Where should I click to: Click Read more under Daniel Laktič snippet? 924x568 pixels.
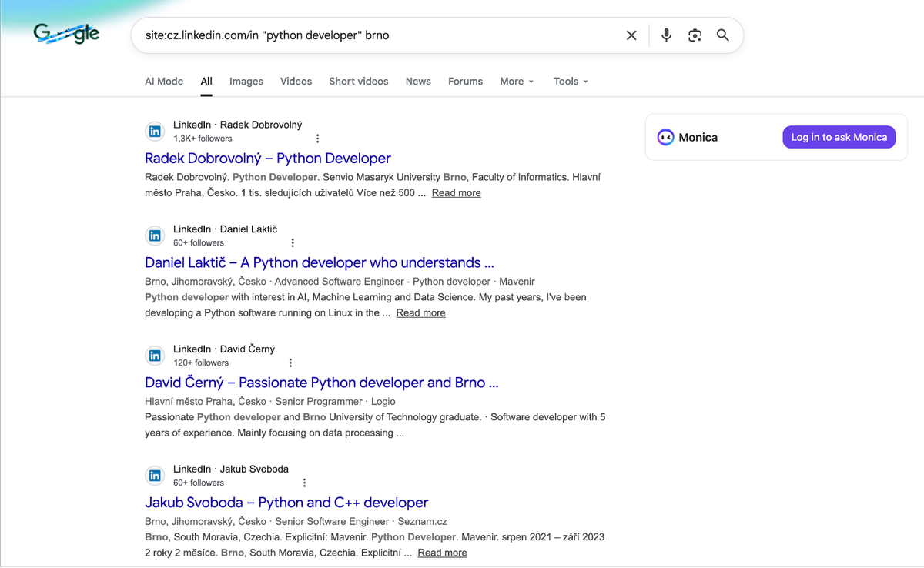420,313
